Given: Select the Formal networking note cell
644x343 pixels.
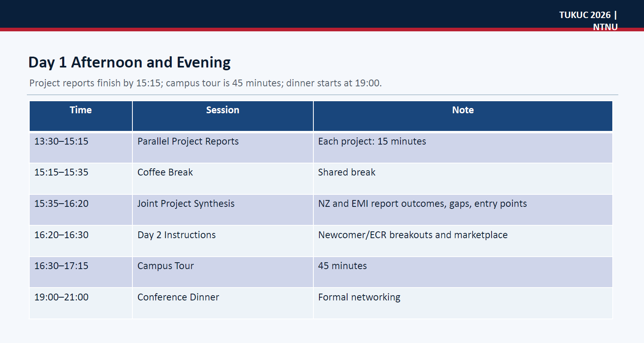Looking at the screenshot, I should 463,303.
